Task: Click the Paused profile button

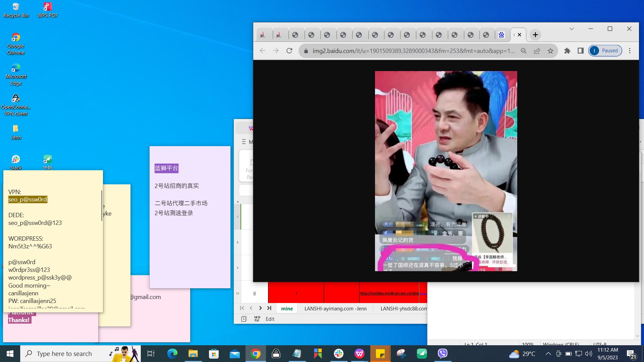Action: pyautogui.click(x=605, y=51)
